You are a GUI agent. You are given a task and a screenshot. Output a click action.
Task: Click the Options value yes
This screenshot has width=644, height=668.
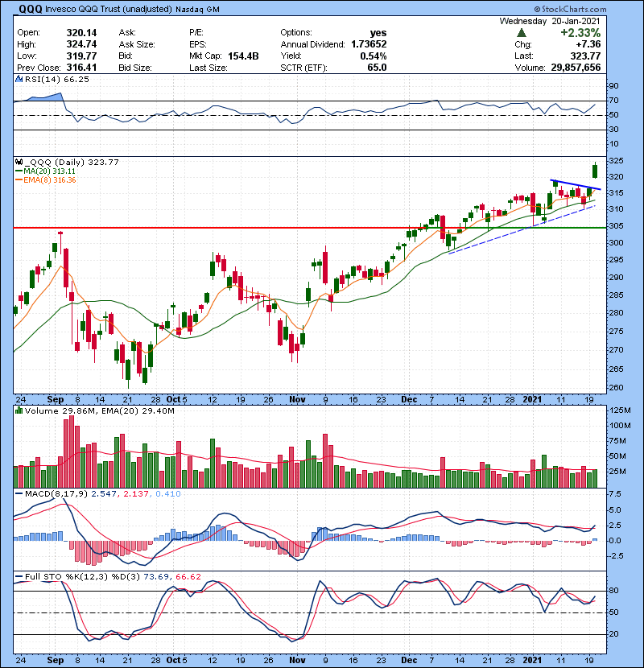378,33
